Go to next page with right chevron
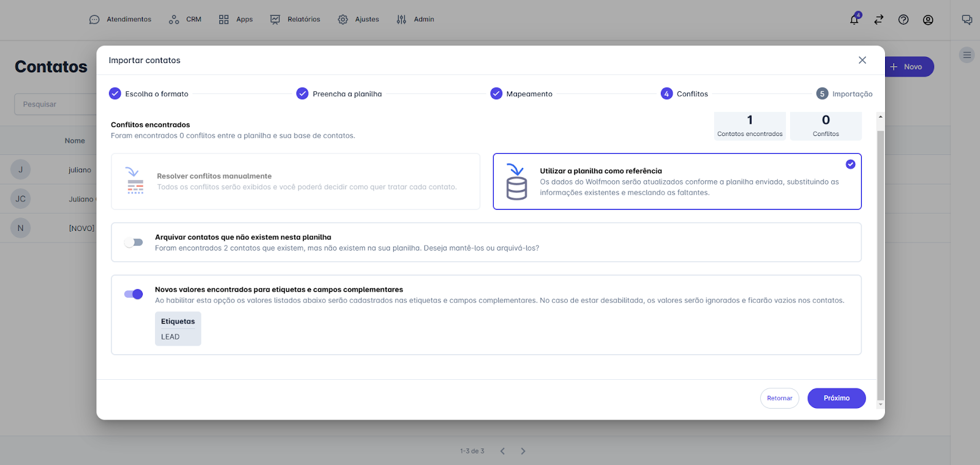The image size is (980, 465). click(522, 451)
